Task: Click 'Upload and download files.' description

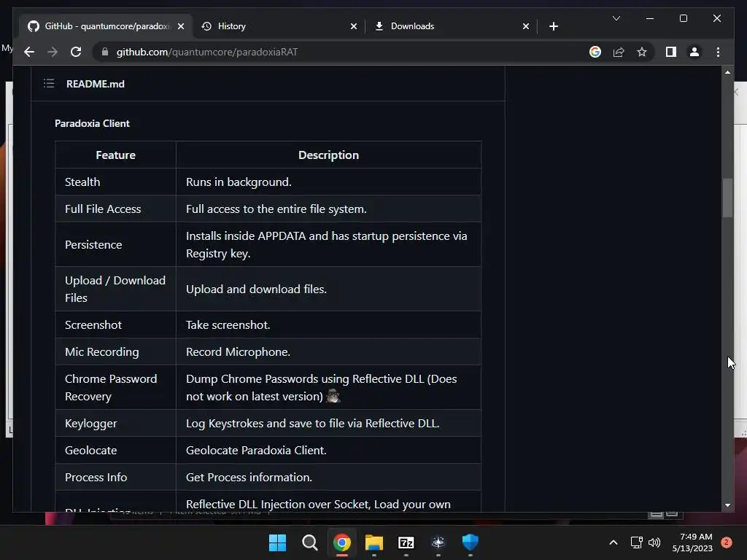Action: [256, 289]
